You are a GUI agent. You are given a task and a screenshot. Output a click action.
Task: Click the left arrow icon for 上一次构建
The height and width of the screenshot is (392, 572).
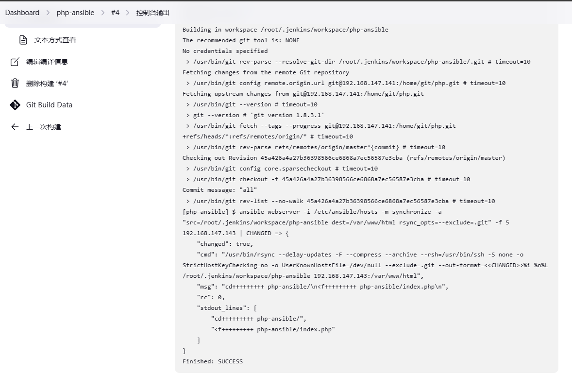click(15, 127)
